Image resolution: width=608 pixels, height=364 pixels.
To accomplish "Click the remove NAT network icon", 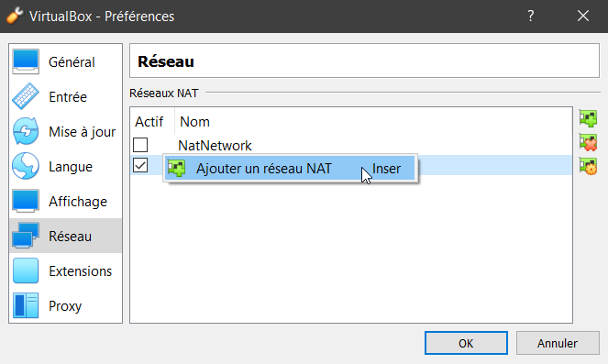I will [588, 142].
